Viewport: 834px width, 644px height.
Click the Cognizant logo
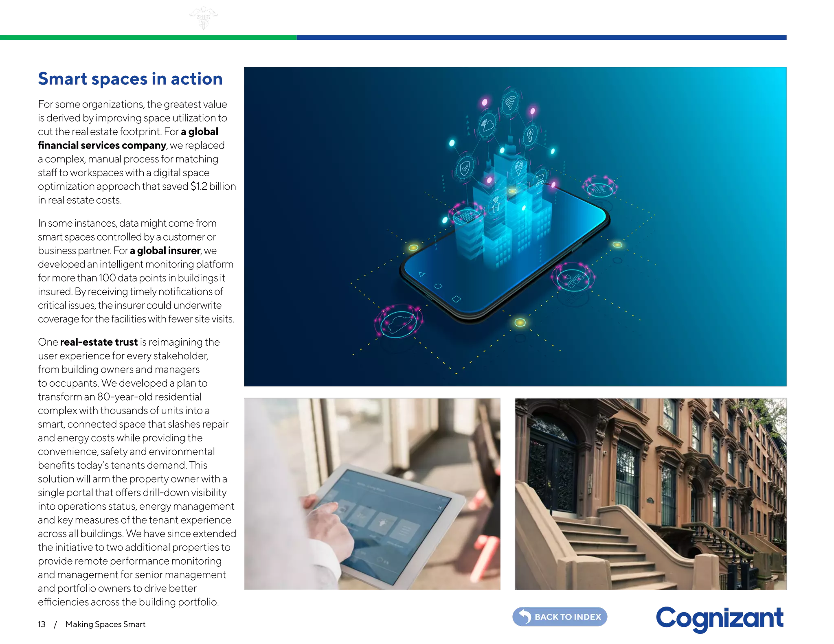coord(720,618)
